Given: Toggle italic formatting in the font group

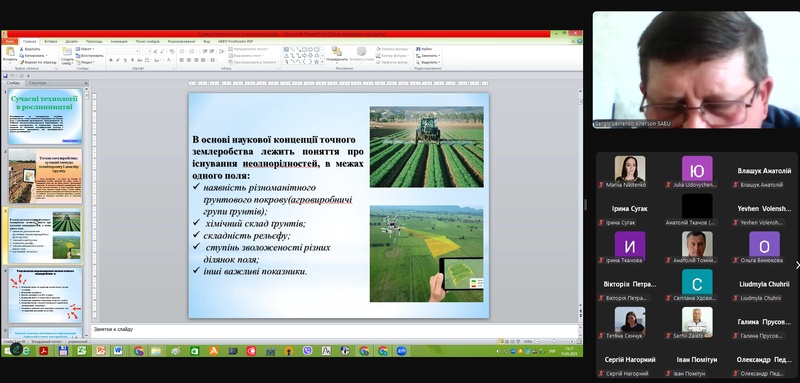Looking at the screenshot, I should pos(118,60).
